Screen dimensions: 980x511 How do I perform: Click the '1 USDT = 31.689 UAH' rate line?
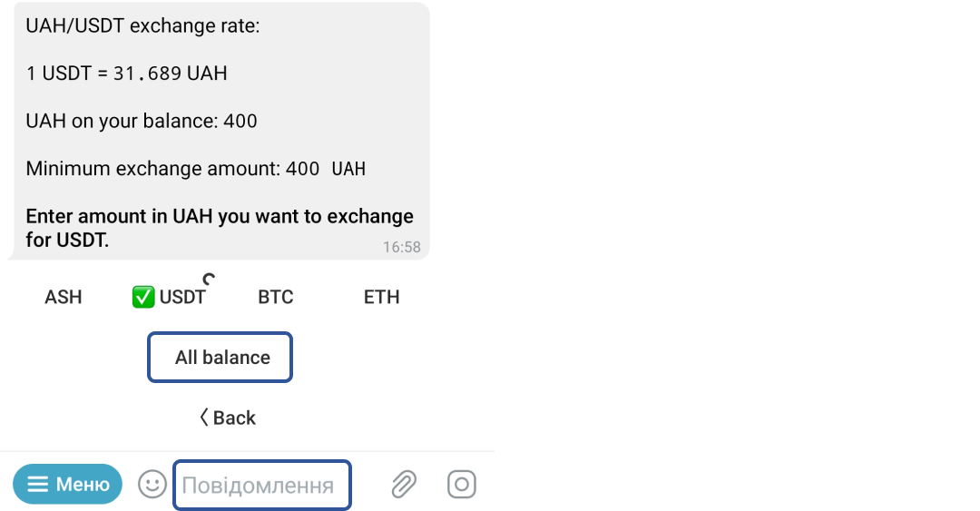point(126,74)
